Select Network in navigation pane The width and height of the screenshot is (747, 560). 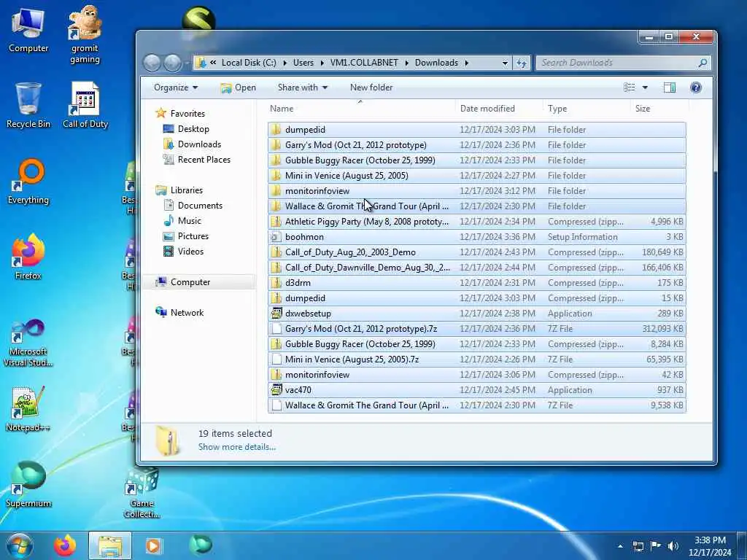coord(179,312)
